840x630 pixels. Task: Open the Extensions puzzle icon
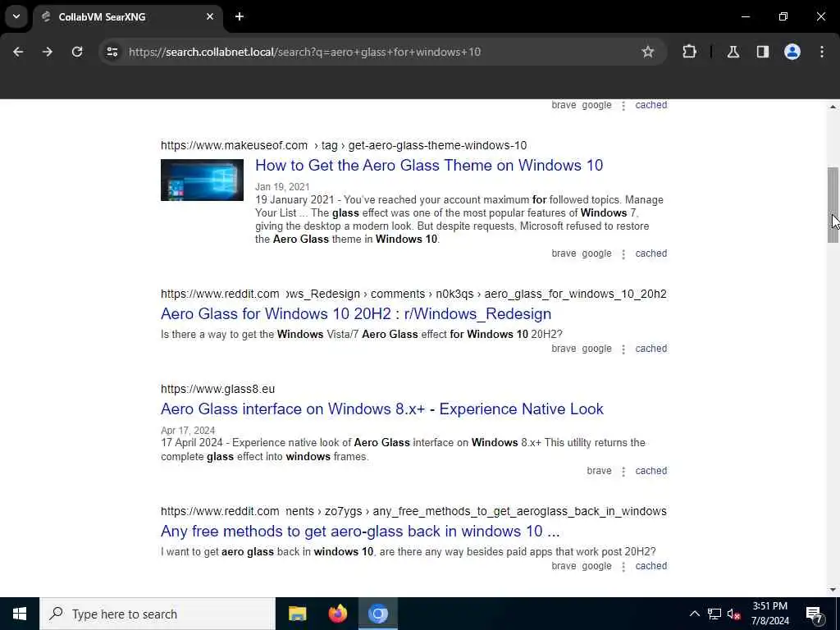coord(689,52)
